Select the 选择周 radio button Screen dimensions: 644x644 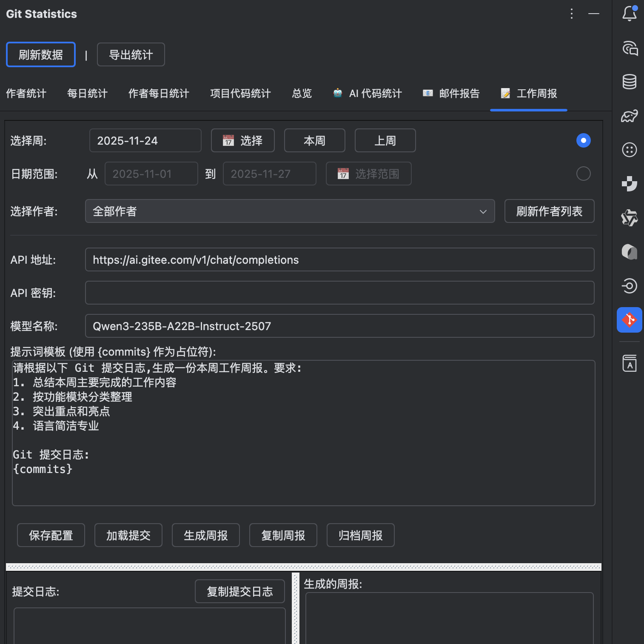click(583, 140)
